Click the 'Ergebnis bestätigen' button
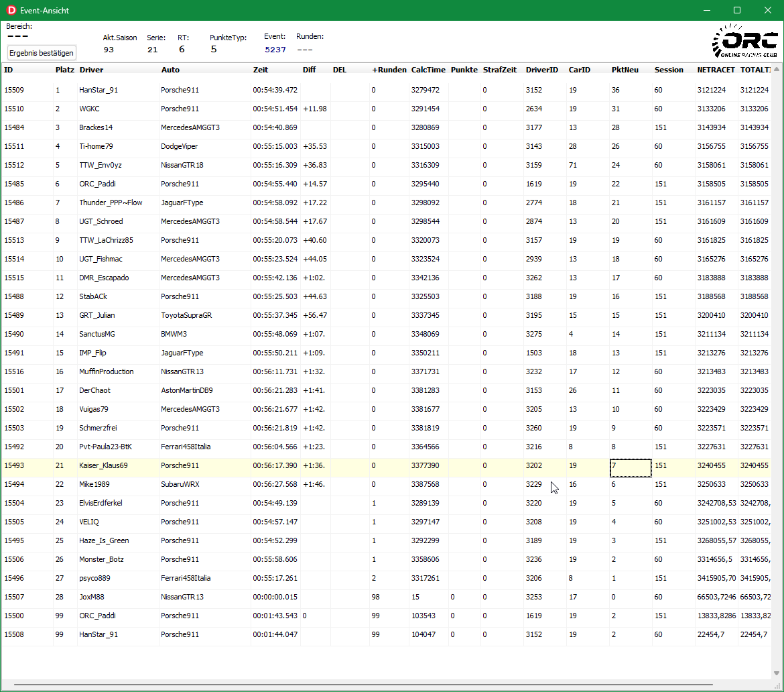 tap(42, 53)
